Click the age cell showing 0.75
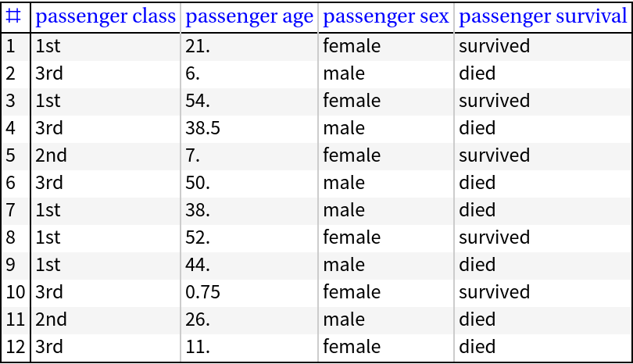The image size is (633, 364). [x=202, y=292]
